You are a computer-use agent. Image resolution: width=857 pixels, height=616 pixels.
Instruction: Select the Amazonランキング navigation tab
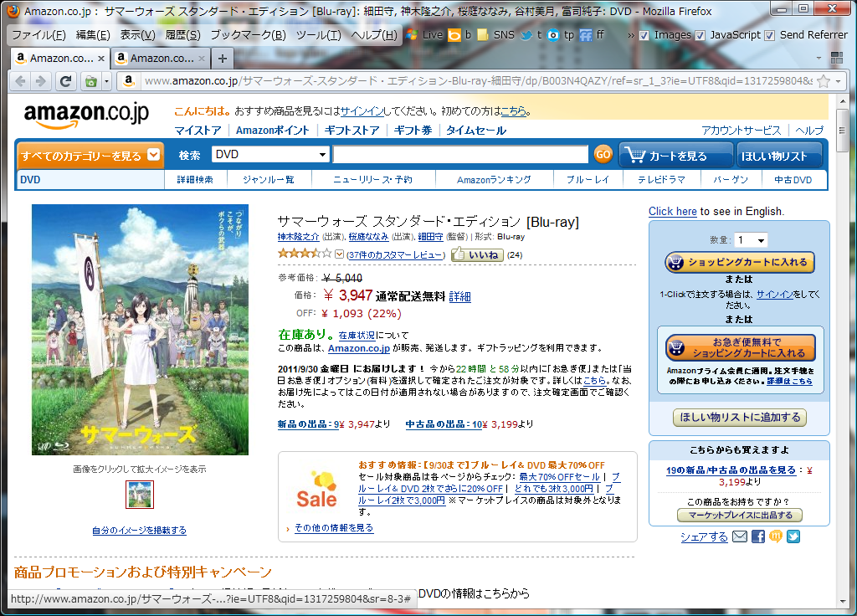coord(494,180)
